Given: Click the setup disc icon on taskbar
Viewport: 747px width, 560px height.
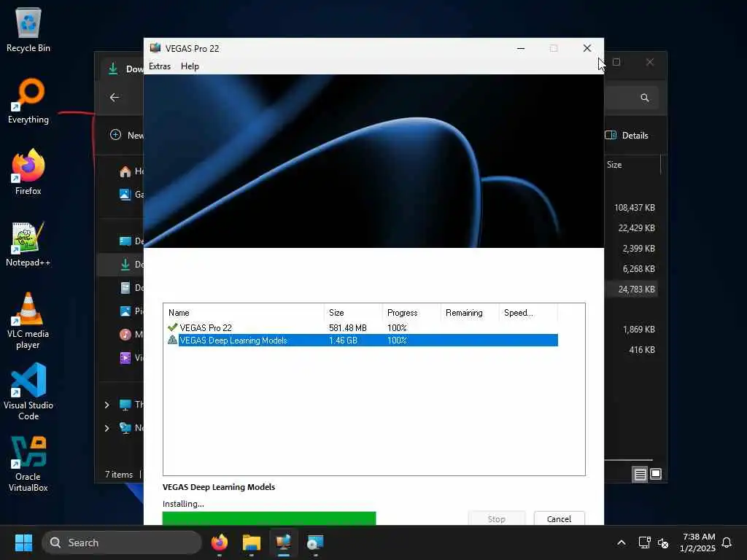Looking at the screenshot, I should click(x=315, y=542).
